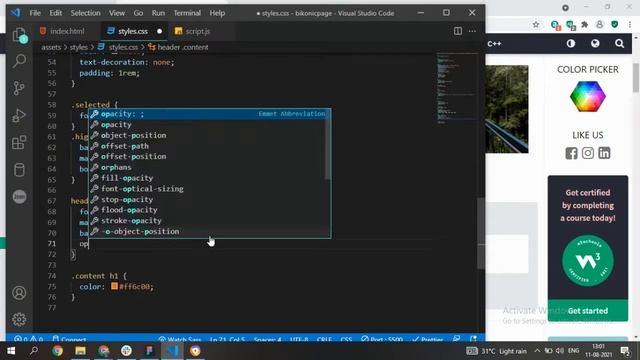Open the Accounts icon in activity bar
This screenshot has width=640, height=360.
(19, 293)
